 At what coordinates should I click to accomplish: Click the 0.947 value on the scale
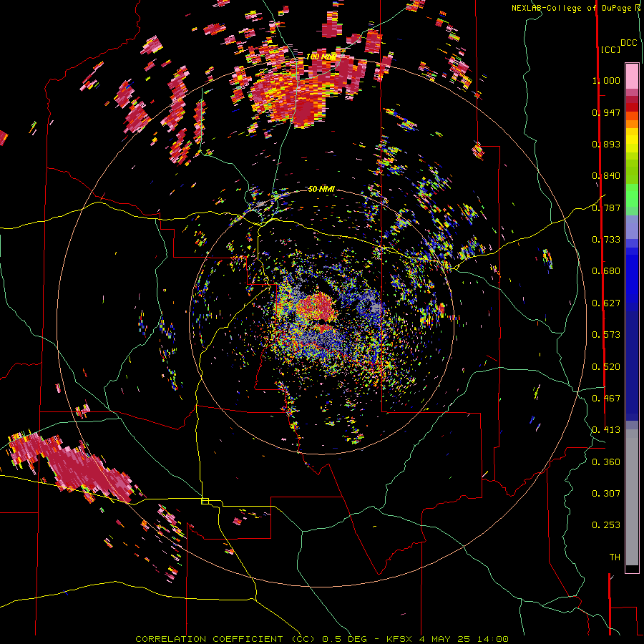click(x=606, y=112)
